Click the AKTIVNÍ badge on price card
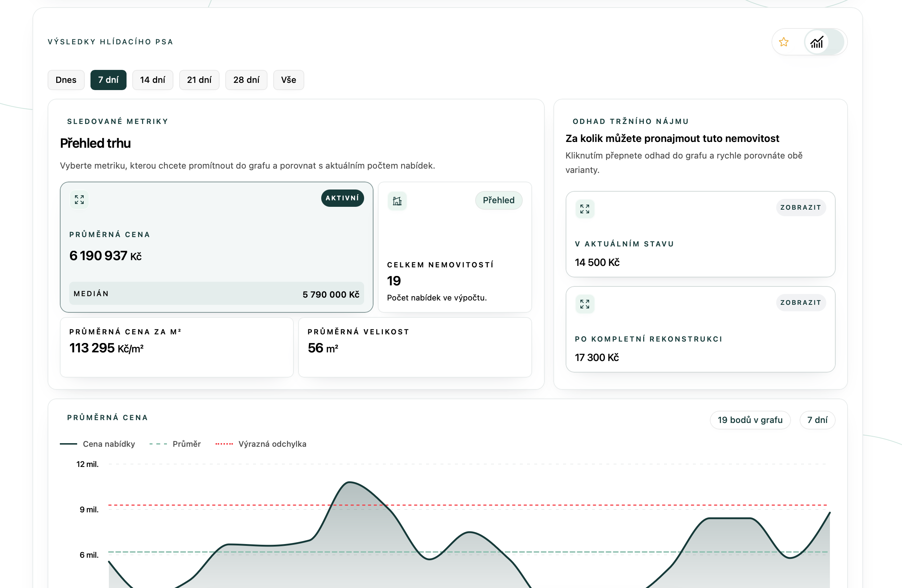Image resolution: width=902 pixels, height=588 pixels. coord(342,198)
